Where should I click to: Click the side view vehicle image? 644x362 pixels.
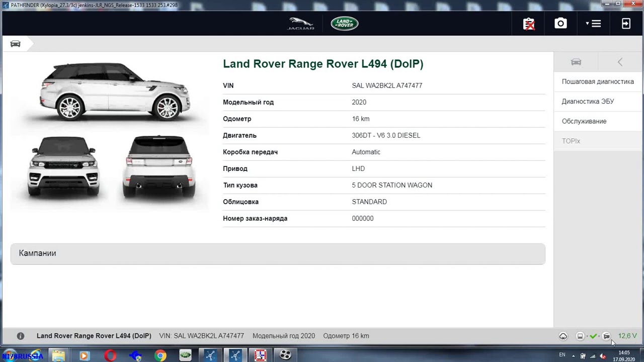115,92
